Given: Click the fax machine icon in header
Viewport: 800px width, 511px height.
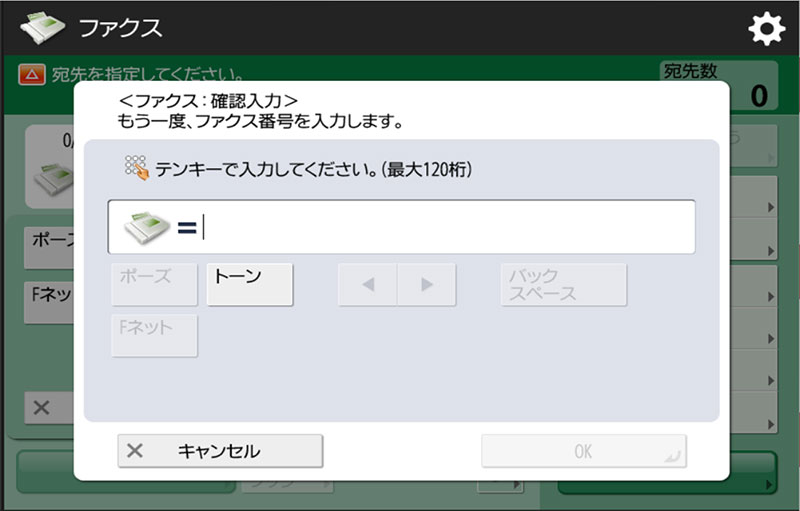Looking at the screenshot, I should click(42, 28).
